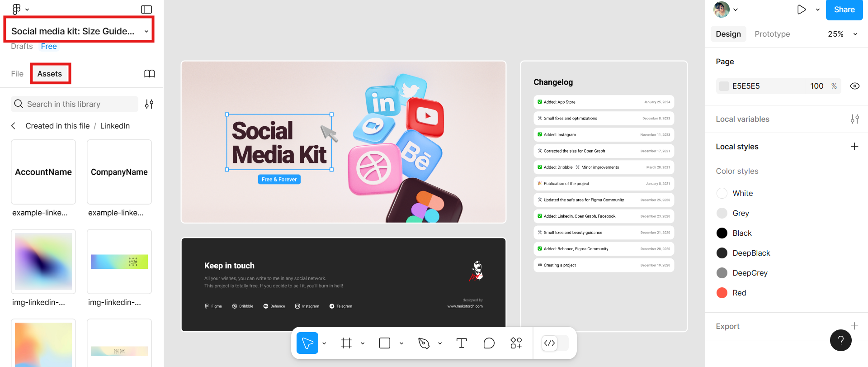This screenshot has width=868, height=367.
Task: Open asset filter settings icon
Action: click(x=149, y=104)
